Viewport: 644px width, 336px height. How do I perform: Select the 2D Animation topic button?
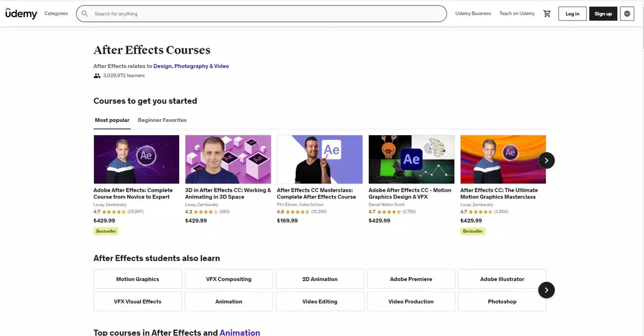pos(320,279)
